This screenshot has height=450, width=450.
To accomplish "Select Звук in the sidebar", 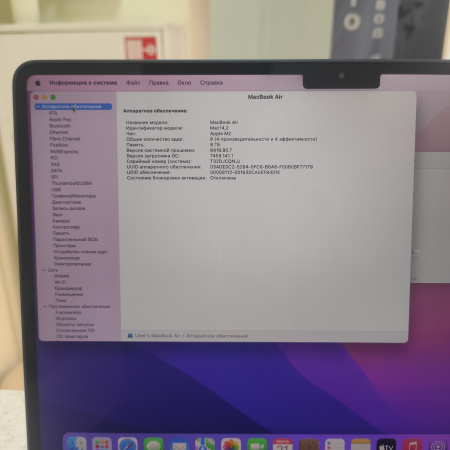I will click(57, 215).
